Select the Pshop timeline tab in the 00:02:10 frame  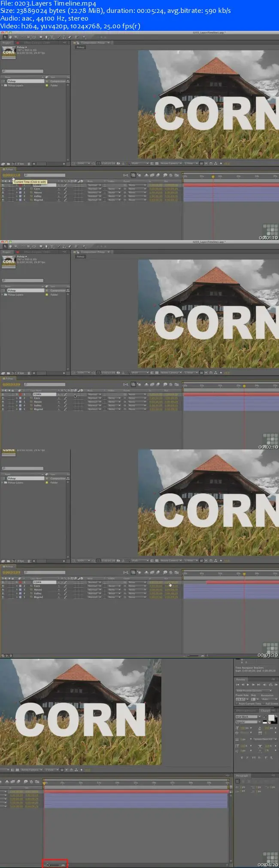(9, 379)
